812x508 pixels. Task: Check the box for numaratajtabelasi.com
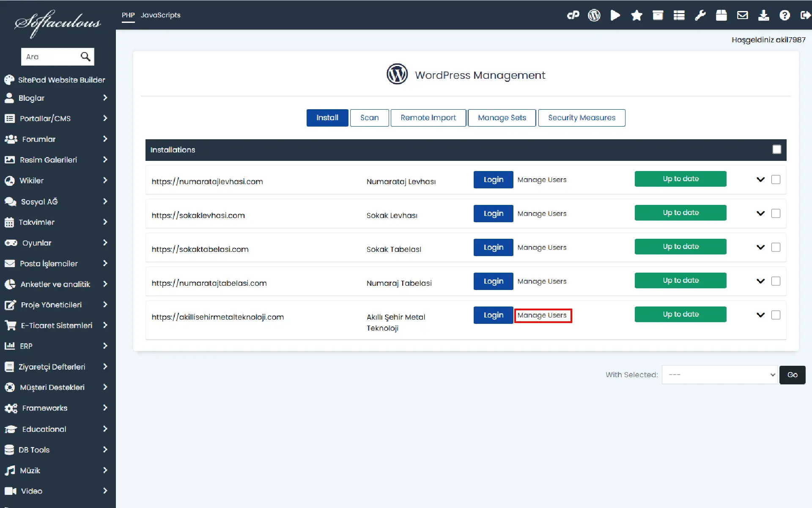tap(776, 281)
